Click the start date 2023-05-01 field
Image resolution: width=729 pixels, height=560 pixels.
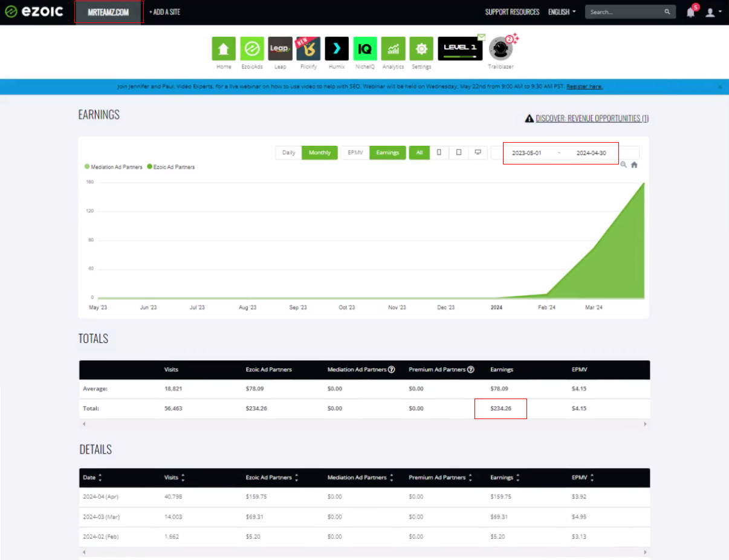coord(526,153)
